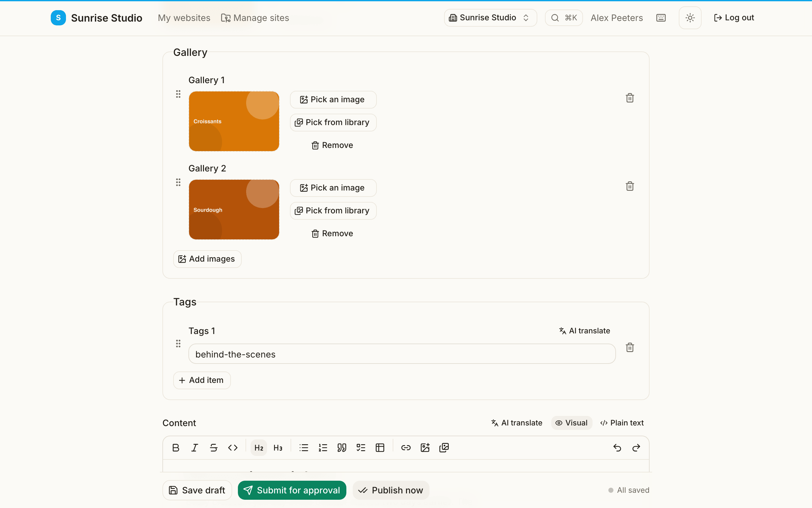Insert a numbered list
812x508 pixels.
pos(323,448)
